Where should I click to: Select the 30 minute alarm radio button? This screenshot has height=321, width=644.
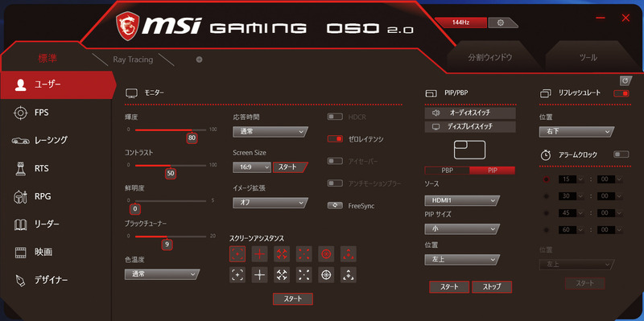[x=547, y=196]
